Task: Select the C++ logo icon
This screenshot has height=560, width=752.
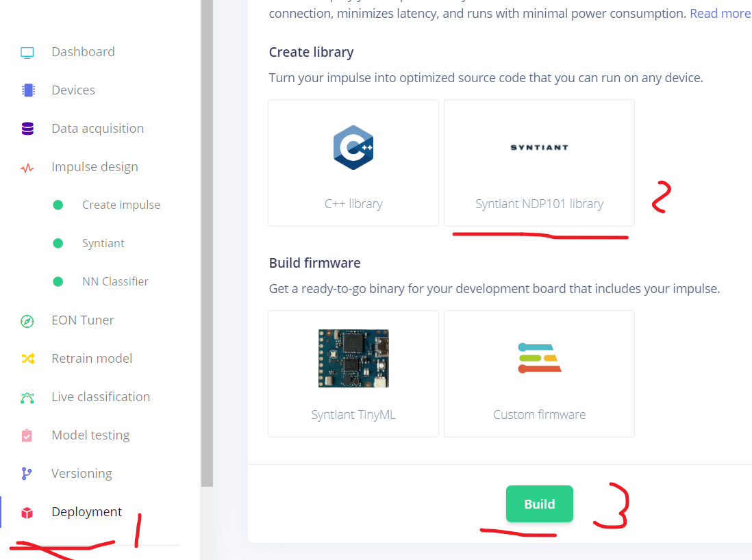Action: (x=353, y=148)
